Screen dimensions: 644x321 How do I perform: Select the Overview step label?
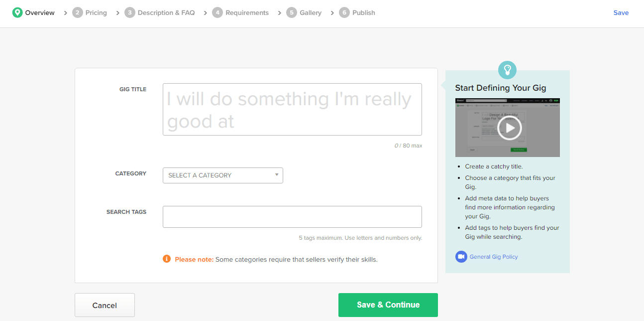tap(40, 12)
